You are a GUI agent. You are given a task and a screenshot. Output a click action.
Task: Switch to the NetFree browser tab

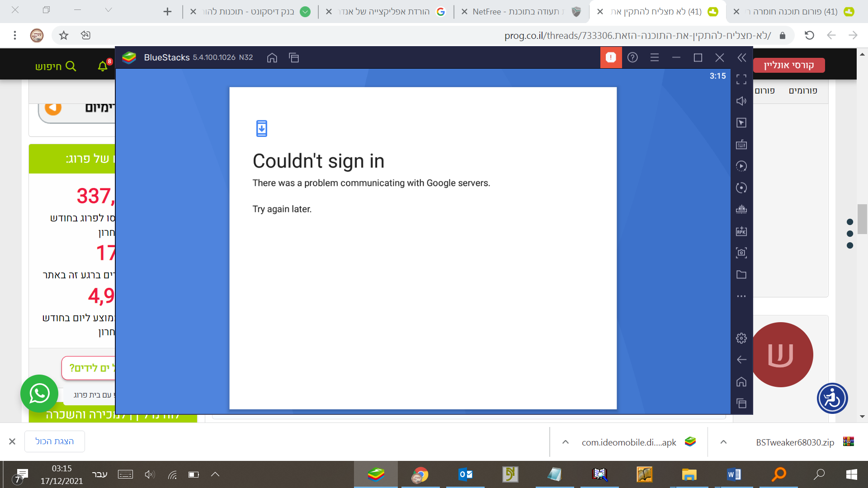click(x=520, y=12)
